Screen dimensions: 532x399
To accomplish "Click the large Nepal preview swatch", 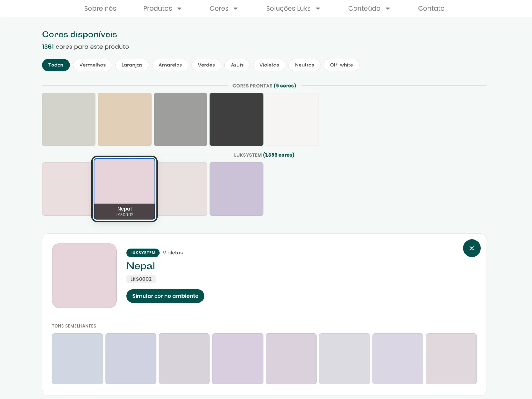I will coord(84,276).
